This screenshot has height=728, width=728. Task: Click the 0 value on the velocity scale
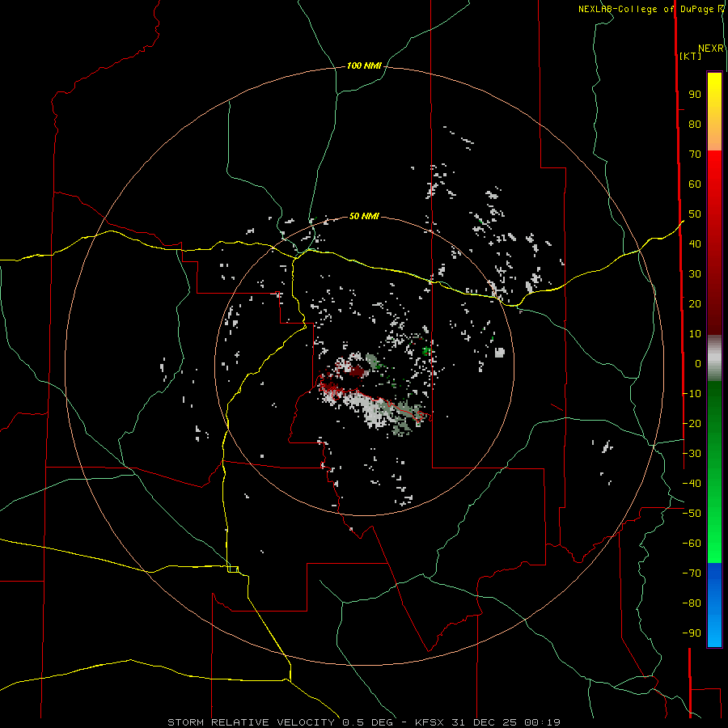(x=698, y=364)
